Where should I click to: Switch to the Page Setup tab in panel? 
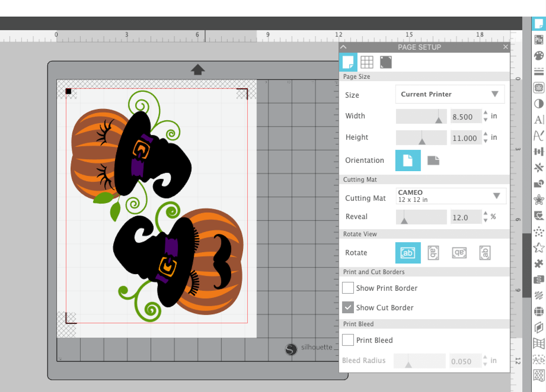[x=348, y=62]
